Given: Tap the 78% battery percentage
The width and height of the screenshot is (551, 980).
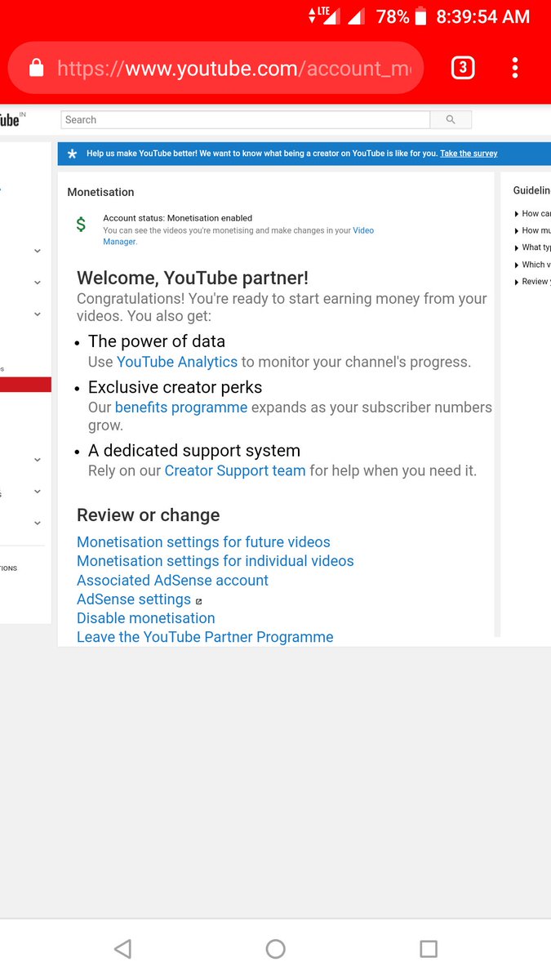Looking at the screenshot, I should tap(393, 16).
